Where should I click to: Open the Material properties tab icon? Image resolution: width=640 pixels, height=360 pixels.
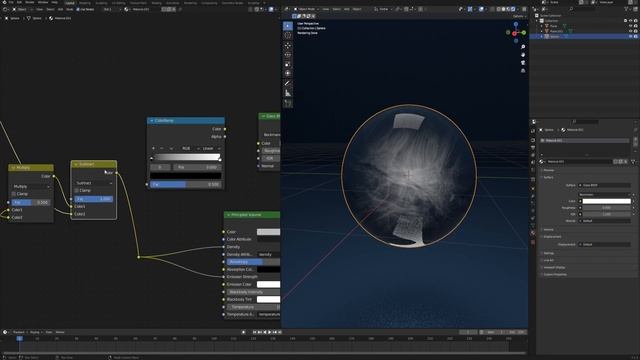533,233
